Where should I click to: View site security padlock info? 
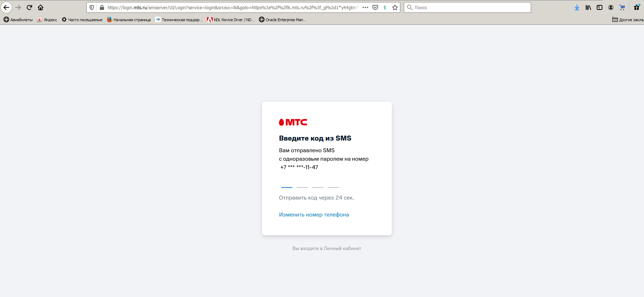pos(102,7)
